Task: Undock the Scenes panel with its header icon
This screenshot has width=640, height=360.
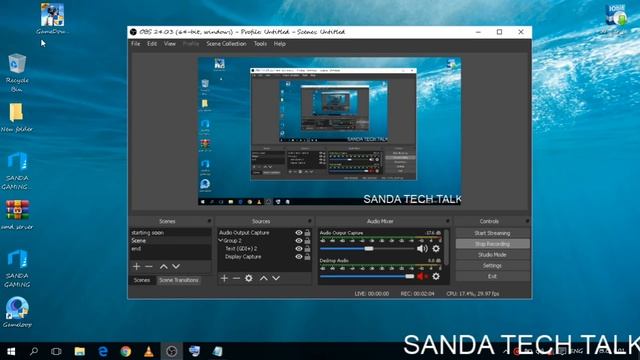Action: coord(209,221)
